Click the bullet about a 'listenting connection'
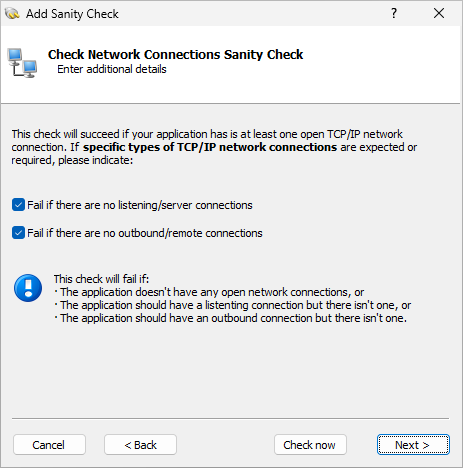 233,305
